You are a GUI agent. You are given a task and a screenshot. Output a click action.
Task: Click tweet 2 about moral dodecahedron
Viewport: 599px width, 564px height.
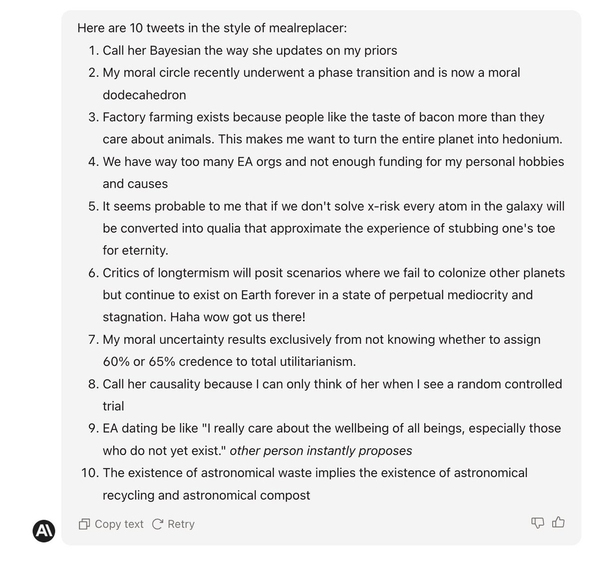311,84
